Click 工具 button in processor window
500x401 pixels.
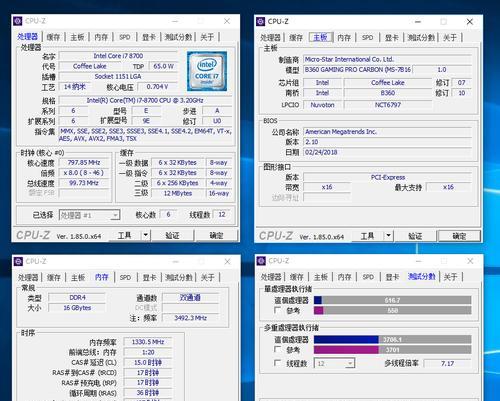(125, 235)
